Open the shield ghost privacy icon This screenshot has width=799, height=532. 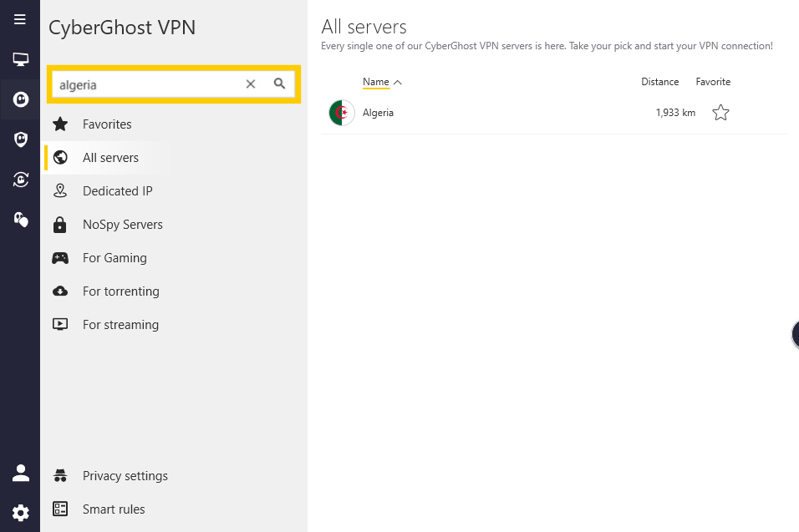20,139
